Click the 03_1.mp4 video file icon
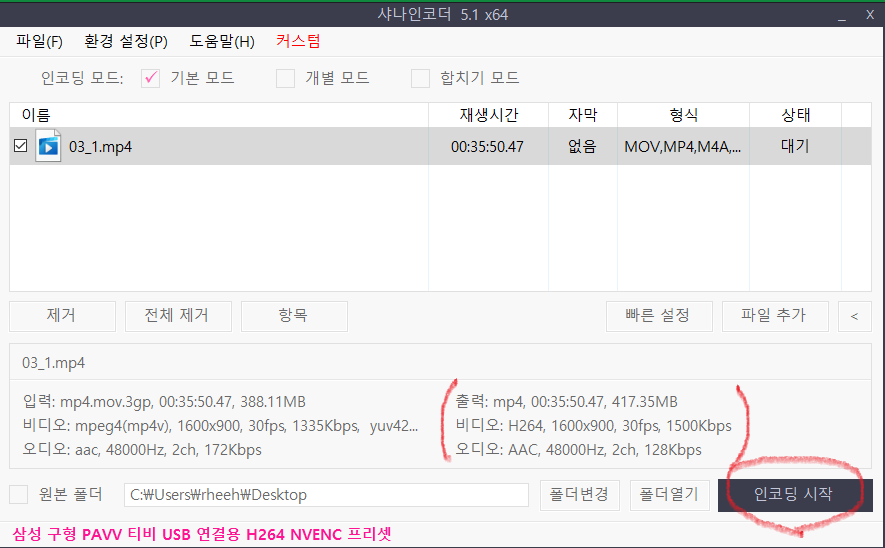885x548 pixels. tap(48, 146)
